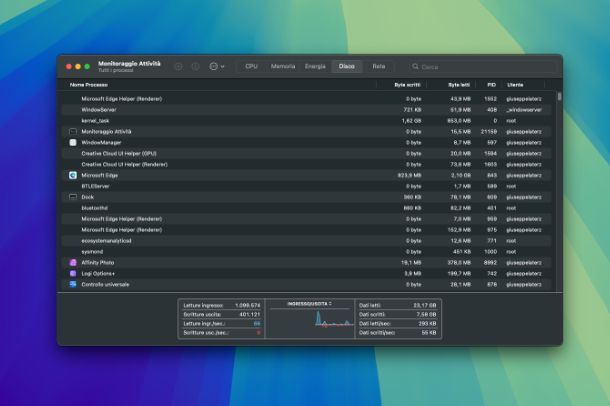
Task: Click the stop process (X) toolbar button
Action: pos(178,66)
